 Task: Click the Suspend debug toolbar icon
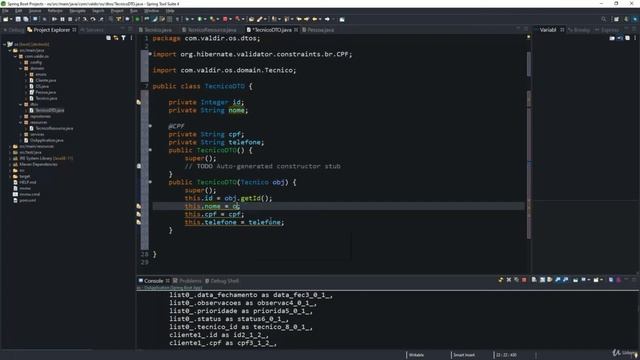pos(62,19)
